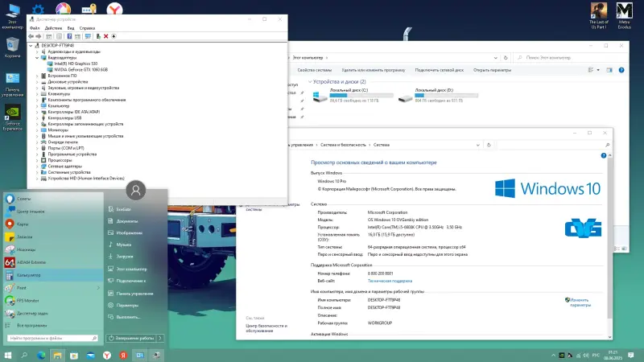The width and height of the screenshot is (644, 362).
Task: Click the update driver icon with green arrow
Action: pyautogui.click(x=97, y=36)
